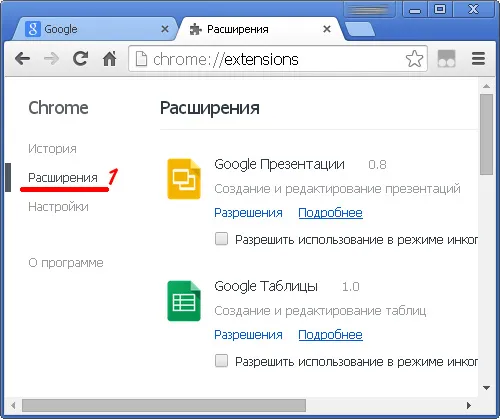Click the Google Презентации yellow icon
Image resolution: width=500 pixels, height=419 pixels.
[x=184, y=179]
